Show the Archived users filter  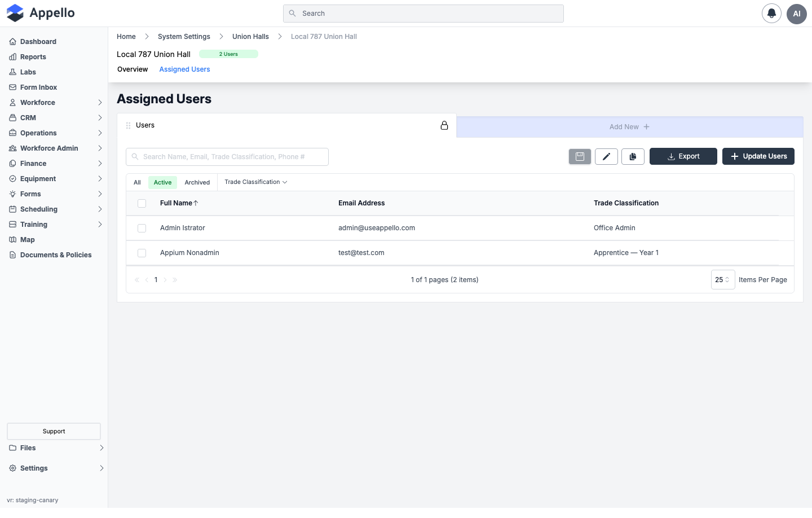click(197, 182)
